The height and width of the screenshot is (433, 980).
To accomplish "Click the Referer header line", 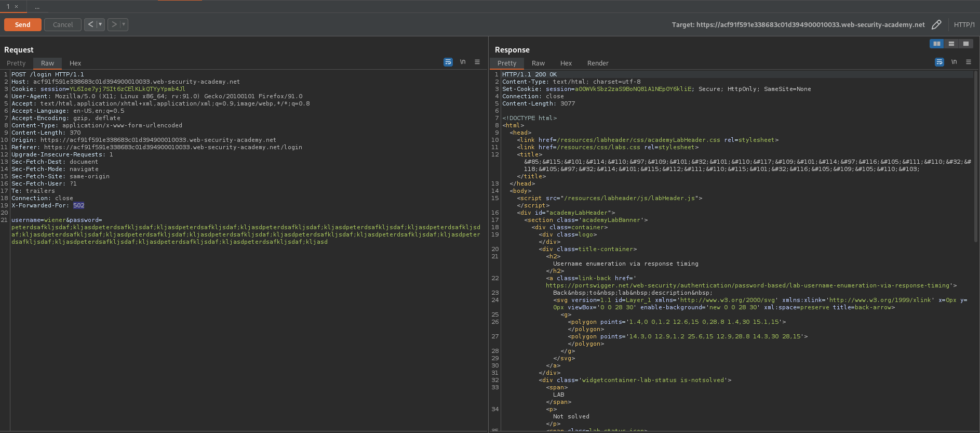I will click(x=157, y=147).
